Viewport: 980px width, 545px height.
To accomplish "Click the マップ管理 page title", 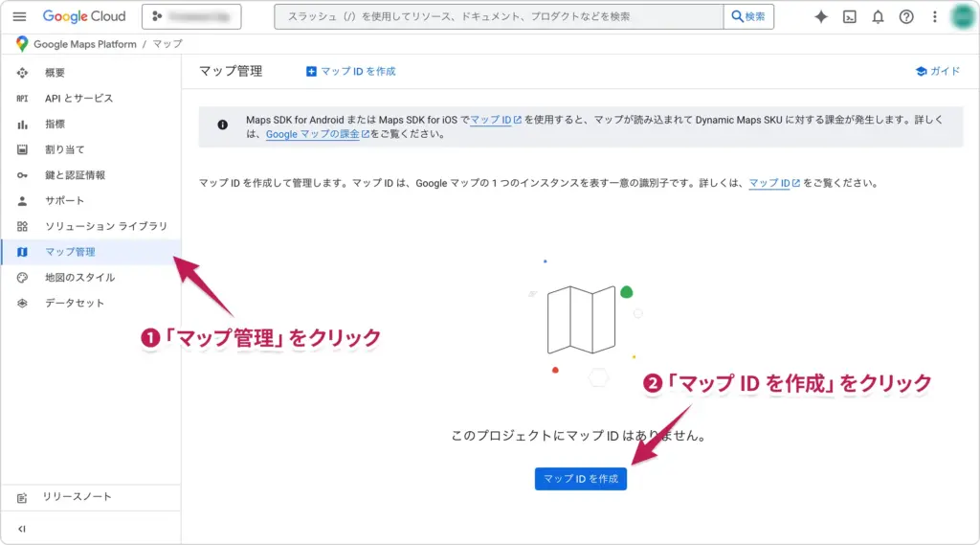I will (x=231, y=71).
